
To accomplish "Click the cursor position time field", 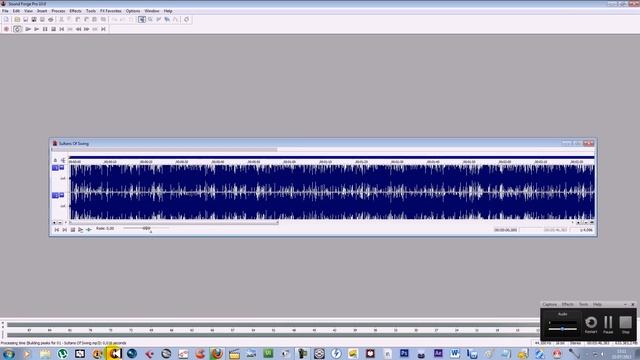I will click(x=505, y=230).
